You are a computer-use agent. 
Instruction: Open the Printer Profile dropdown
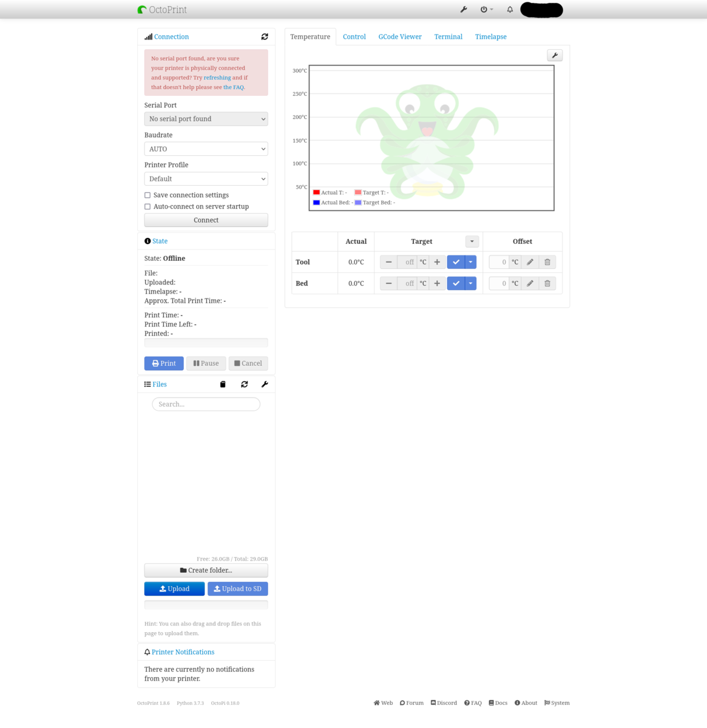(x=206, y=179)
